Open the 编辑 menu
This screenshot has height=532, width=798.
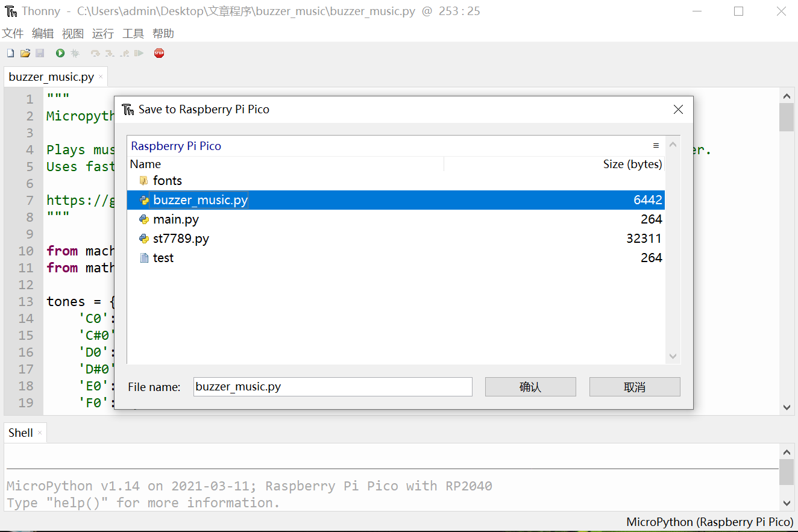coord(43,34)
